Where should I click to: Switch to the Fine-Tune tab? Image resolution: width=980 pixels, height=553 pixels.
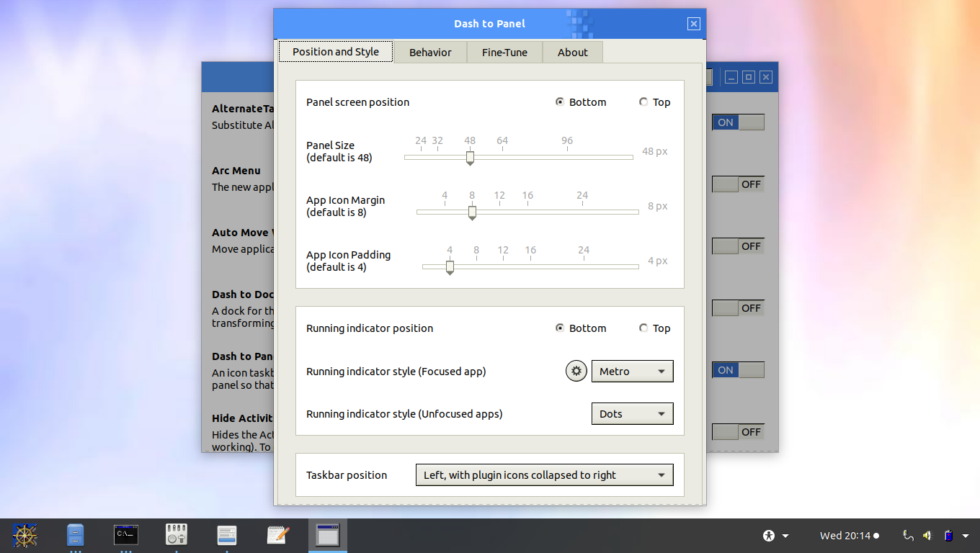point(504,53)
